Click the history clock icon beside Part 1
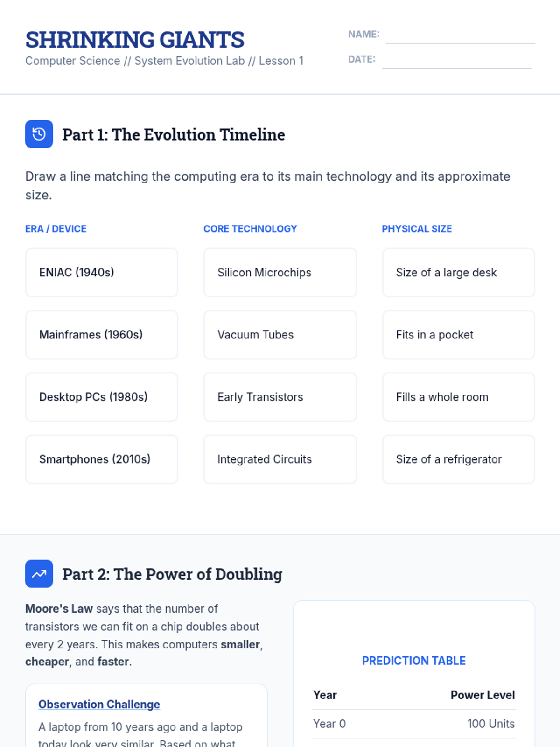The image size is (560, 747). pyautogui.click(x=39, y=134)
